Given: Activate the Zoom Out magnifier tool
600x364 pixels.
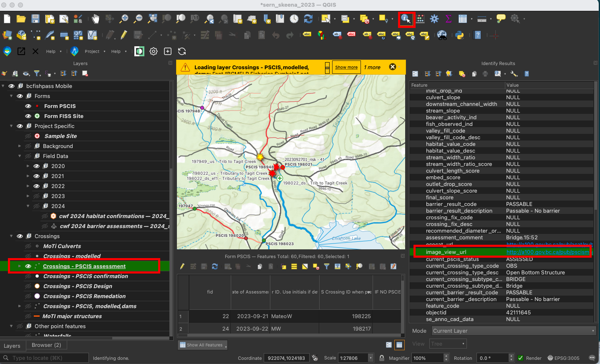Looking at the screenshot, I should pos(138,19).
